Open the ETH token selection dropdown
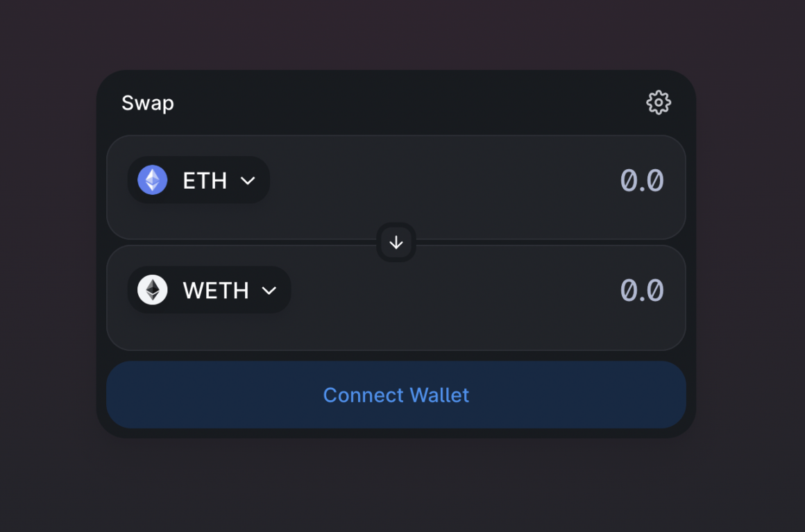This screenshot has height=532, width=805. click(198, 180)
